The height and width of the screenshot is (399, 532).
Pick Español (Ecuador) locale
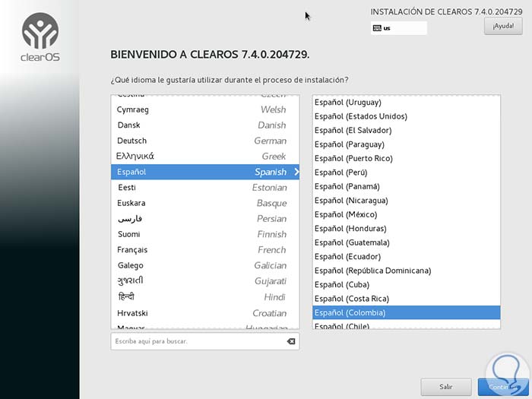tap(406, 257)
